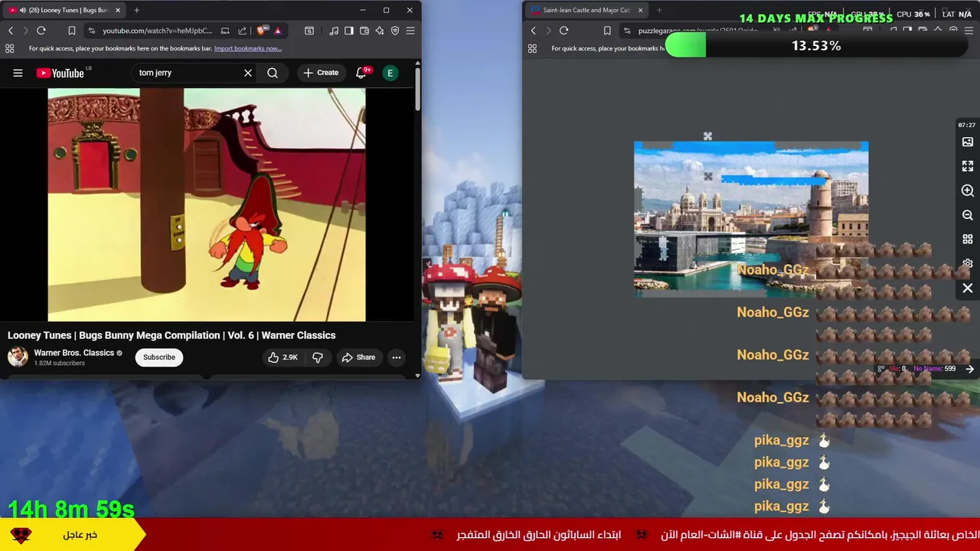
Task: Open hamburger menu in puzzle browser window
Action: (968, 31)
